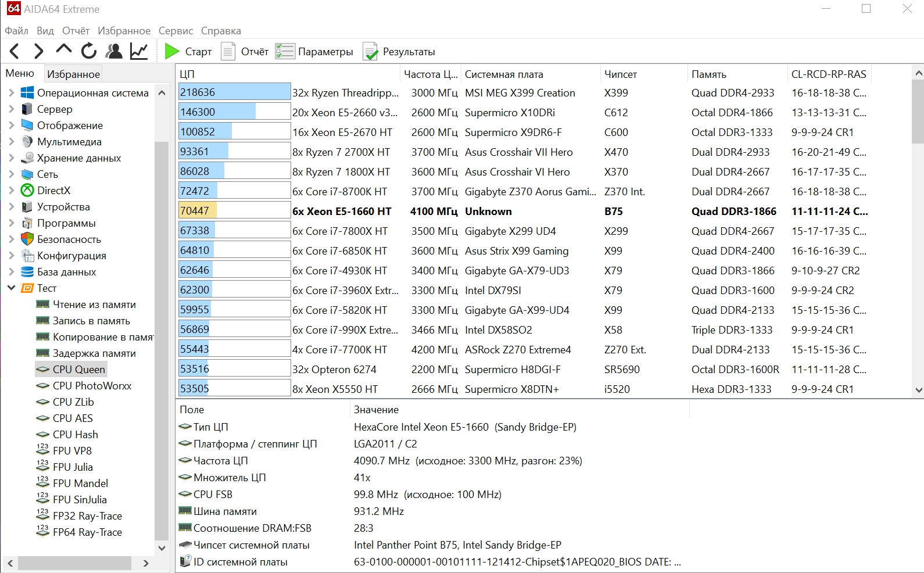Select the CPU Queen benchmark

point(78,370)
